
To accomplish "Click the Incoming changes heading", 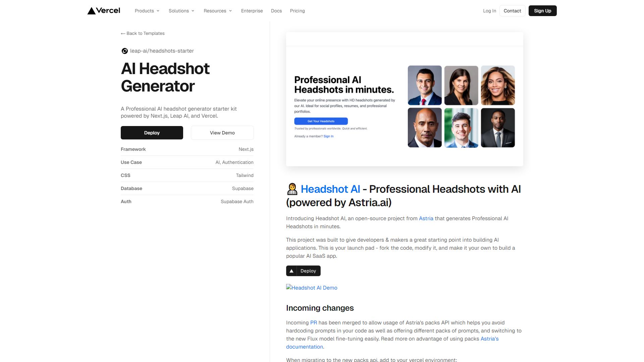I will click(320, 308).
